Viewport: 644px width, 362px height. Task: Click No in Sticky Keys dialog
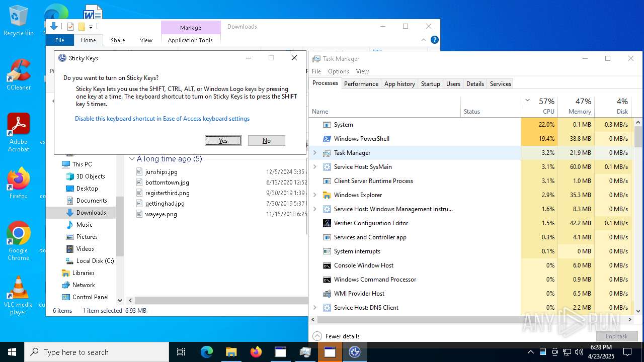[x=267, y=140]
